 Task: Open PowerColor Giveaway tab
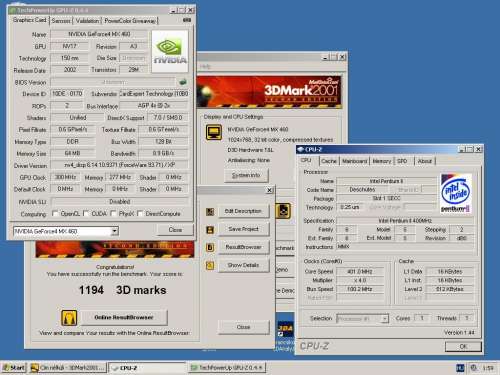(130, 21)
